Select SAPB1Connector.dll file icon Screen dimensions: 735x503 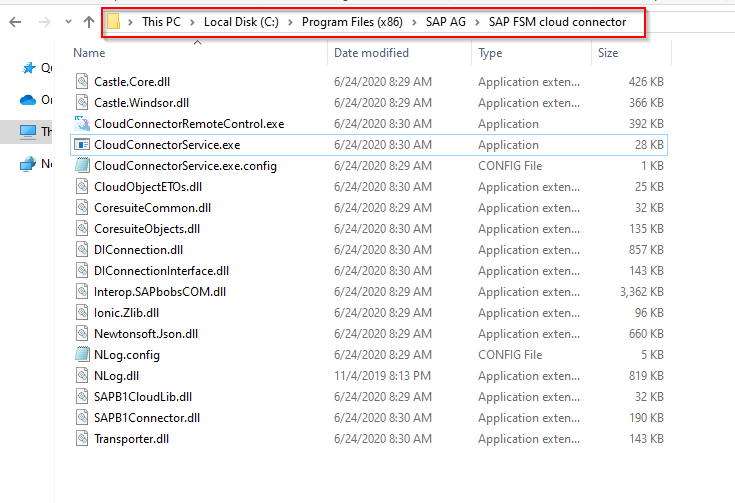(x=82, y=417)
